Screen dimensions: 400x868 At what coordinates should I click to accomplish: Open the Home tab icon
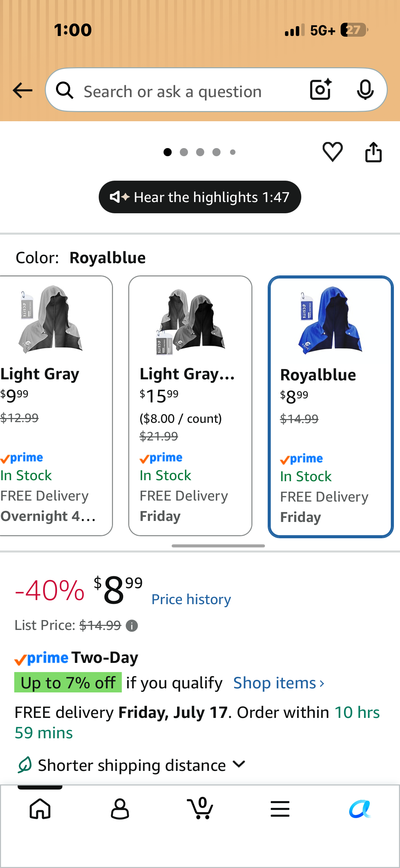pyautogui.click(x=40, y=809)
